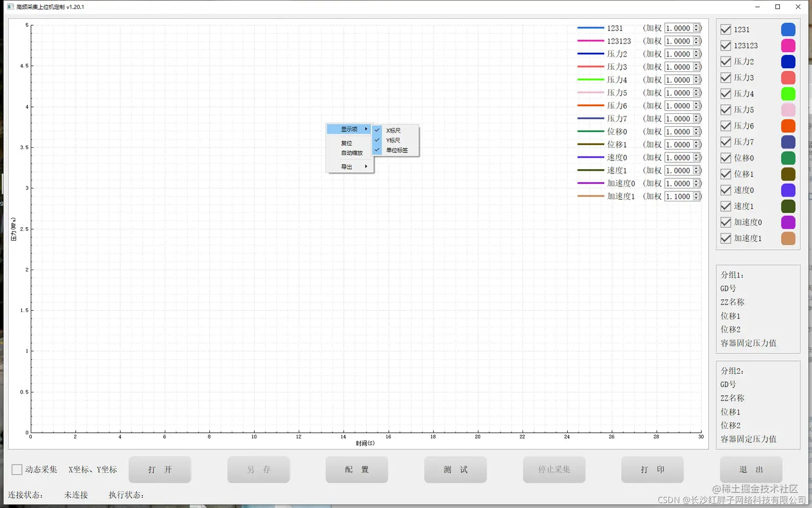Toggle the 压力3 channel checkbox
The image size is (812, 508).
coord(726,78)
